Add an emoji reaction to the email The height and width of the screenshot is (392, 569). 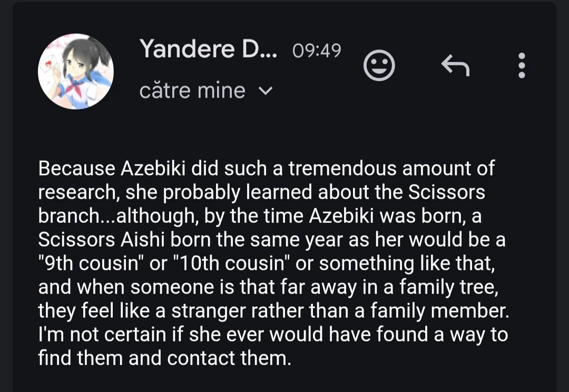click(x=379, y=66)
